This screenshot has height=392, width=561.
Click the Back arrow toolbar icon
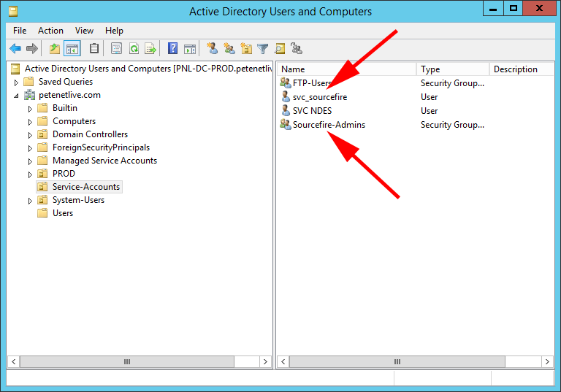[x=15, y=48]
